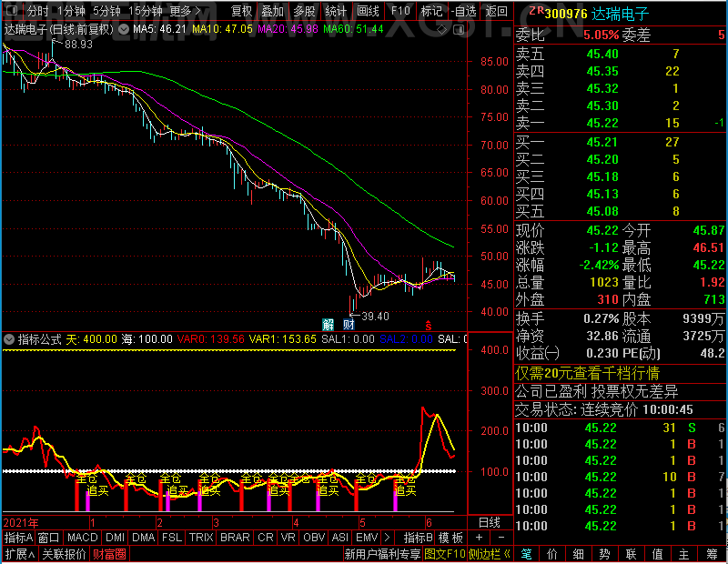Click the red S marker on the chart

pyautogui.click(x=429, y=326)
